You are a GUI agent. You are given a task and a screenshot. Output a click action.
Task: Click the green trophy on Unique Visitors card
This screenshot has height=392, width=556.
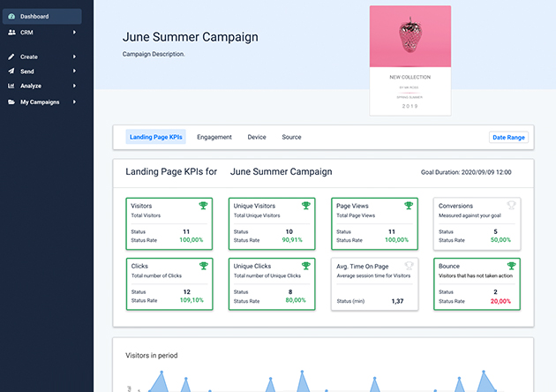coord(306,206)
